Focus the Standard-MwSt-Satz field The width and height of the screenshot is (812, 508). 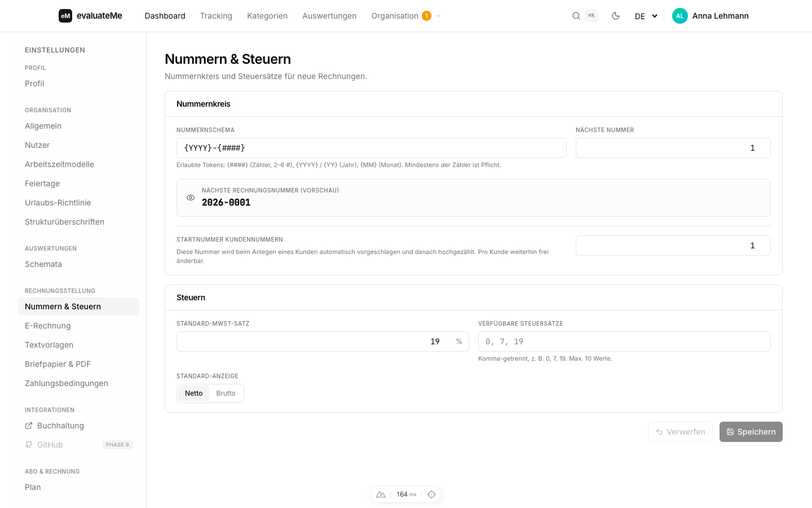click(323, 341)
